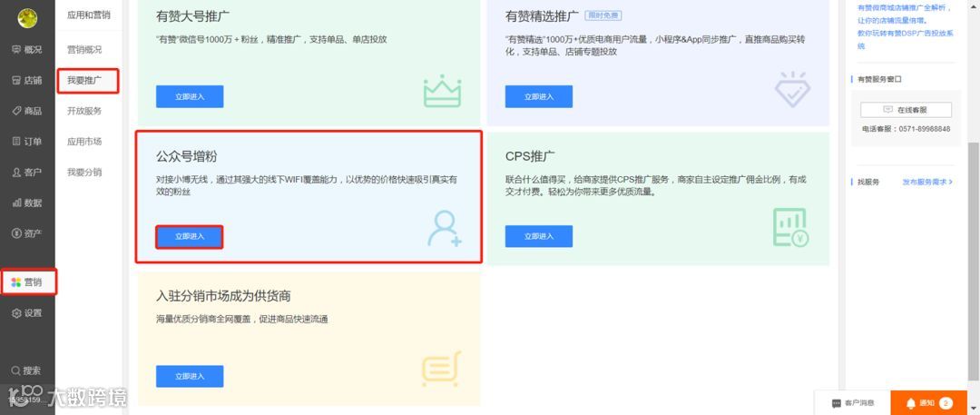The image size is (980, 415).
Task: Open 我要分销 submenu item
Action: (84, 173)
